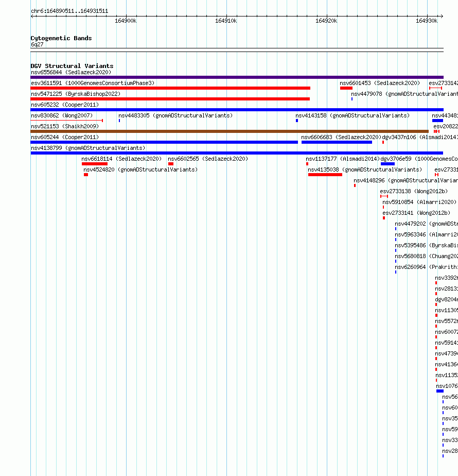This screenshot has width=458, height=476.
Task: Select the red bar under nsv5471225
Action: click(170, 99)
